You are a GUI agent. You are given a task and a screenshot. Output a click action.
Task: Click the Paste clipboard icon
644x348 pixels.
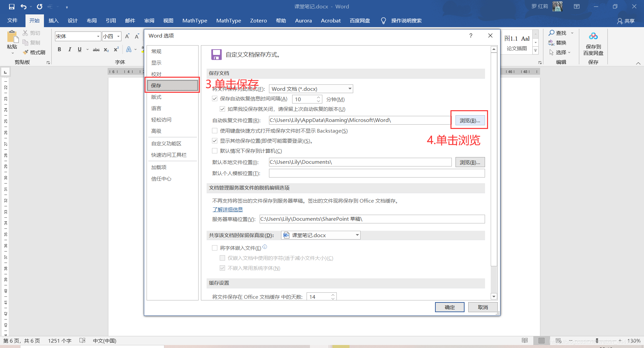pos(12,37)
